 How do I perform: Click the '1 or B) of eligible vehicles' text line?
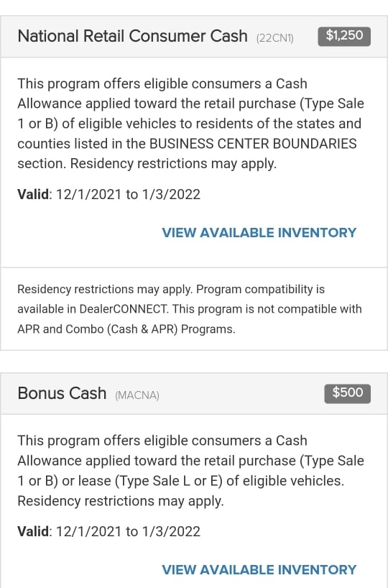[x=189, y=124]
